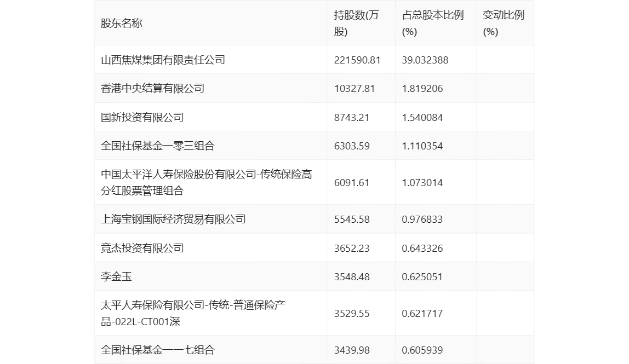Select the percentage 0.605939
The width and height of the screenshot is (629, 364).
[x=422, y=350]
